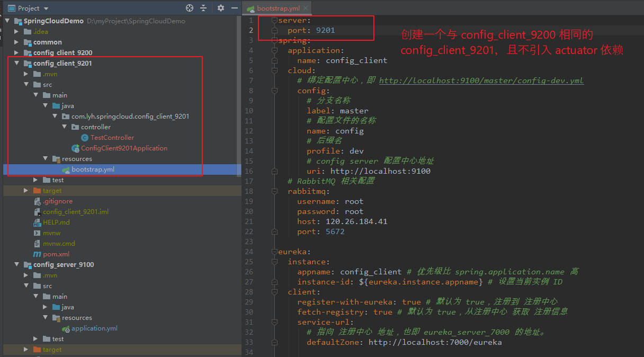Fold the server block in editor gutter
Screen dimensions: 644x357
(274, 20)
